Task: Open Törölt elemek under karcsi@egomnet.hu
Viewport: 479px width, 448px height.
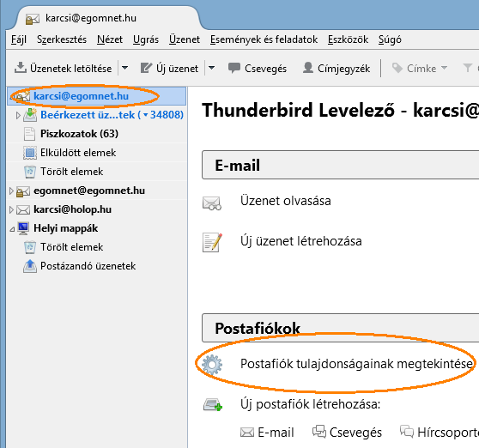Action: tap(71, 172)
